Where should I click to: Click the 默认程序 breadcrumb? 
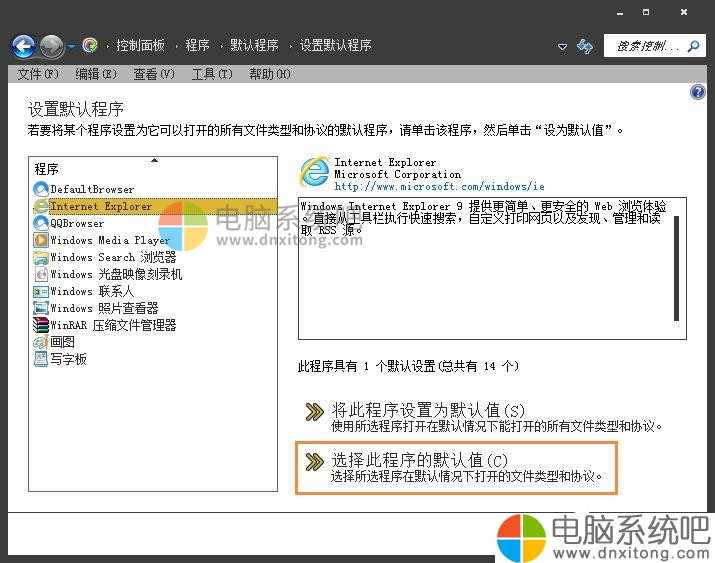tap(254, 45)
